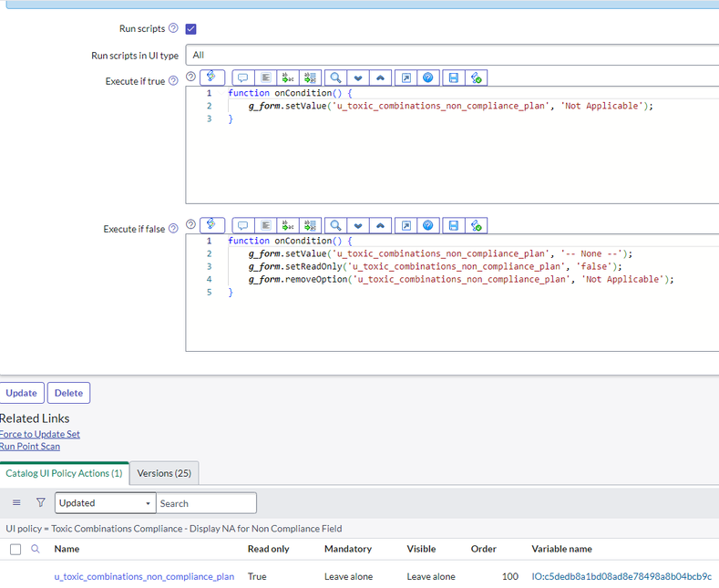
Task: Click the Order value 100
Action: click(510, 576)
